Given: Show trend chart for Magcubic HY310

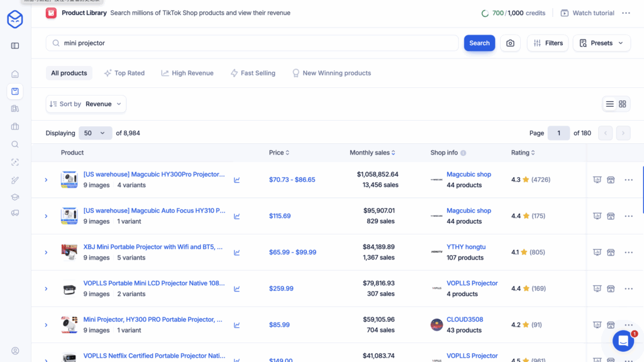Looking at the screenshot, I should tap(237, 216).
